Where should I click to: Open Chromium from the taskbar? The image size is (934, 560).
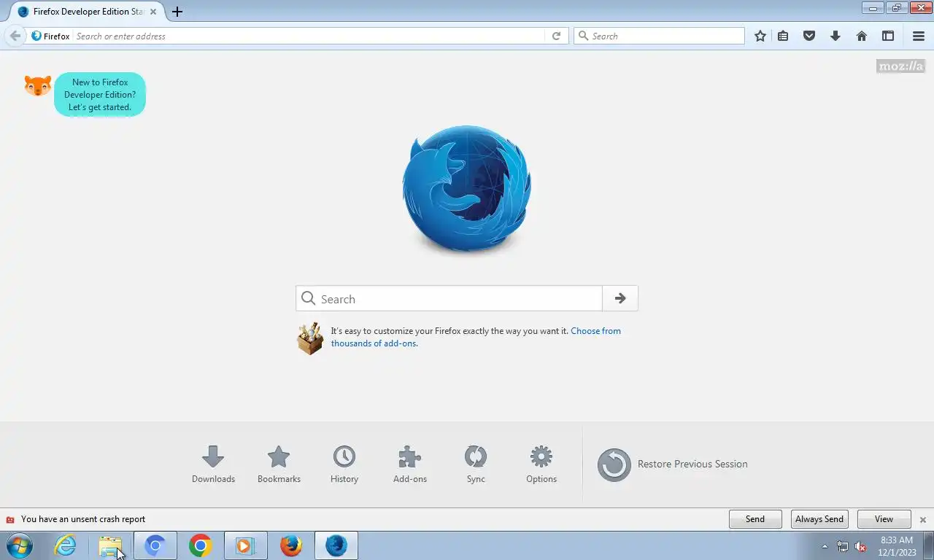point(155,545)
